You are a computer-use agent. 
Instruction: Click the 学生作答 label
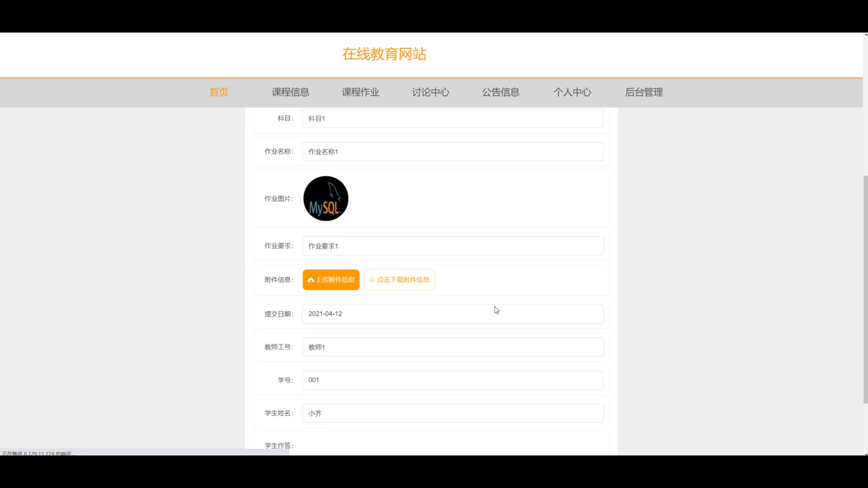point(279,446)
